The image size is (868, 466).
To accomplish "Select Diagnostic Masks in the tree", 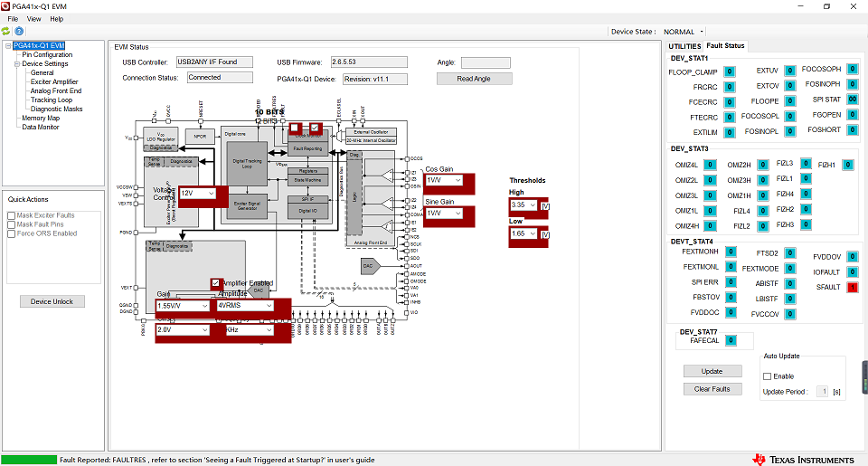I will tap(56, 109).
